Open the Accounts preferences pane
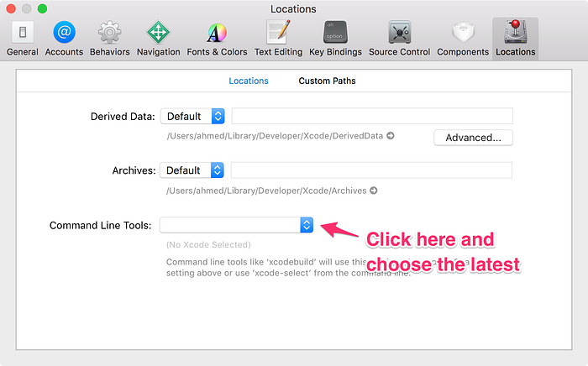This screenshot has width=588, height=366. pyautogui.click(x=64, y=39)
